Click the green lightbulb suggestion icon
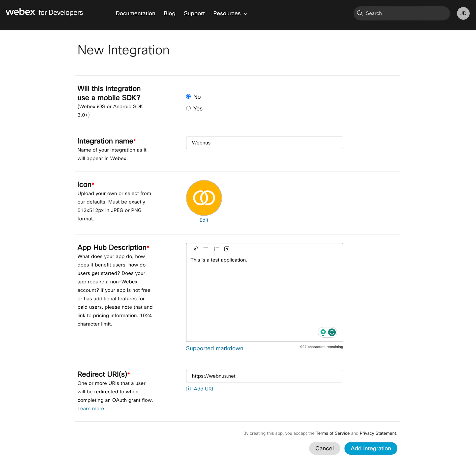The image size is (476, 466). pyautogui.click(x=323, y=332)
